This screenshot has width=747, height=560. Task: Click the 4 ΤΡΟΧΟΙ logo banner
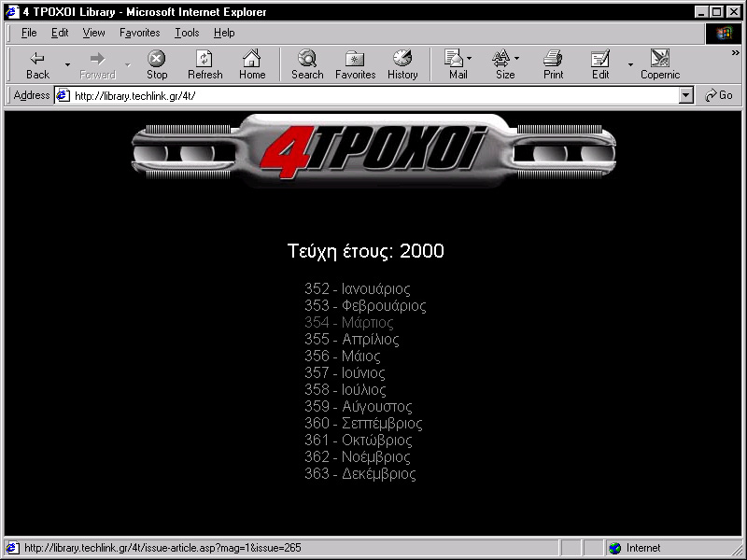373,152
